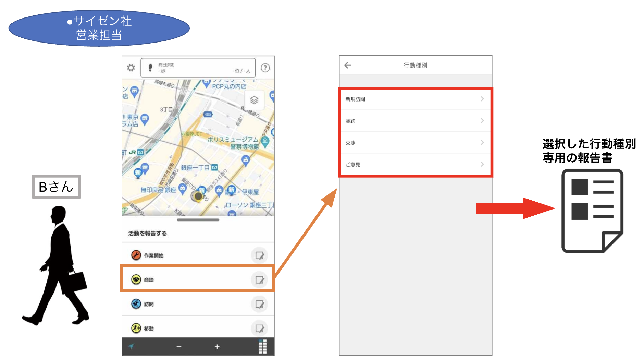Open settings gear on map screen
This screenshot has height=358, width=644.
coord(131,68)
